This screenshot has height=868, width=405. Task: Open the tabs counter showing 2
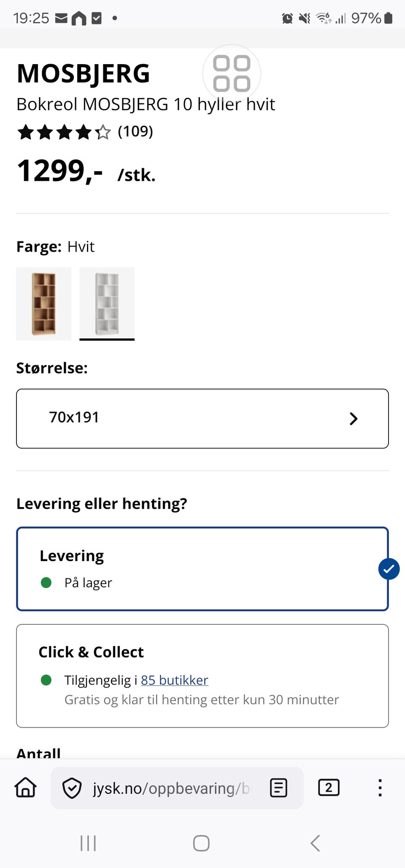pos(329,787)
